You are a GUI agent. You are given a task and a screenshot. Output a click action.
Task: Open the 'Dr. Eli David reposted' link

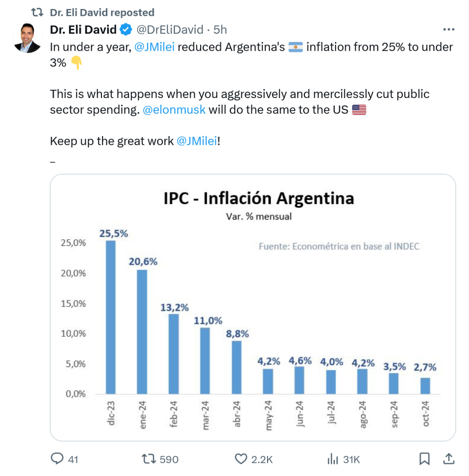(x=102, y=13)
